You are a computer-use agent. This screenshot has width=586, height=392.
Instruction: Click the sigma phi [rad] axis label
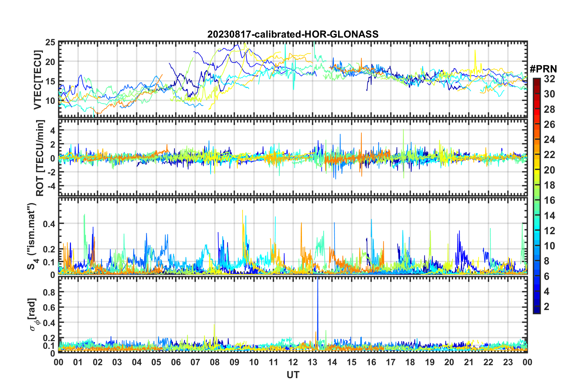pyautogui.click(x=32, y=315)
